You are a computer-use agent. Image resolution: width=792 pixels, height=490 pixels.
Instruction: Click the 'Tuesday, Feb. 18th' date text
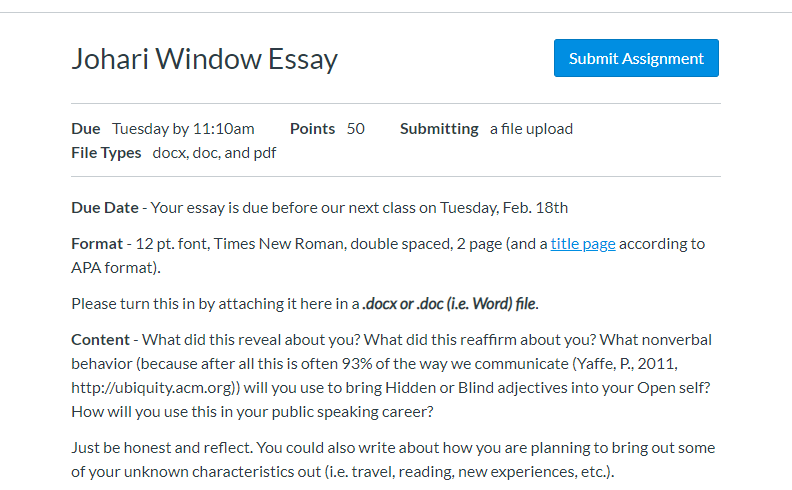point(504,208)
